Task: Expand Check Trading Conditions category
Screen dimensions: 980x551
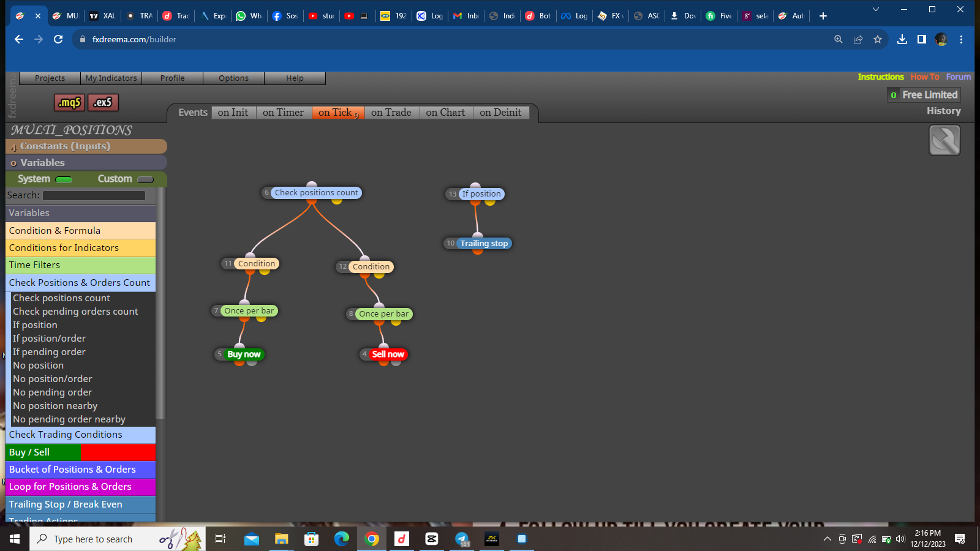Action: (x=80, y=434)
